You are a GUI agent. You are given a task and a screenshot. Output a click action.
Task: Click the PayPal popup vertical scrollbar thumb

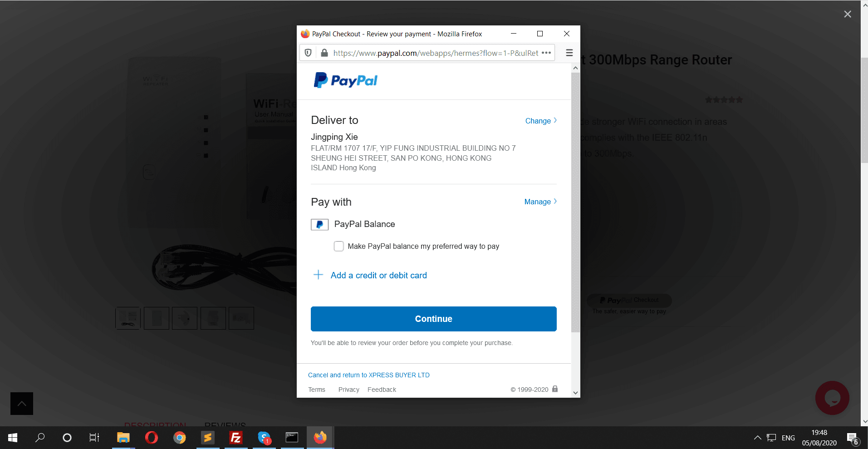575,202
